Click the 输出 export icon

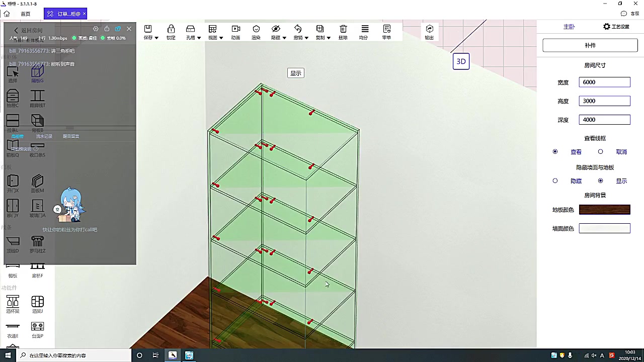click(x=429, y=29)
